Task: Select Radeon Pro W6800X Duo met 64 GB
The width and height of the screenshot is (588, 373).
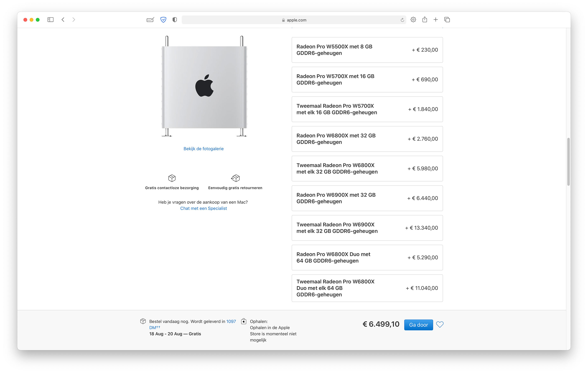Action: coord(367,258)
